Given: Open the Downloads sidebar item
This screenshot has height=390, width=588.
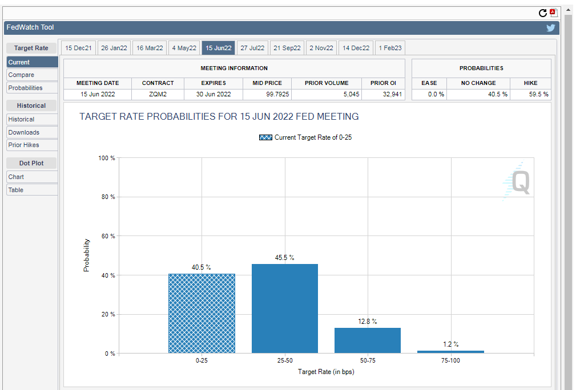Looking at the screenshot, I should point(32,132).
